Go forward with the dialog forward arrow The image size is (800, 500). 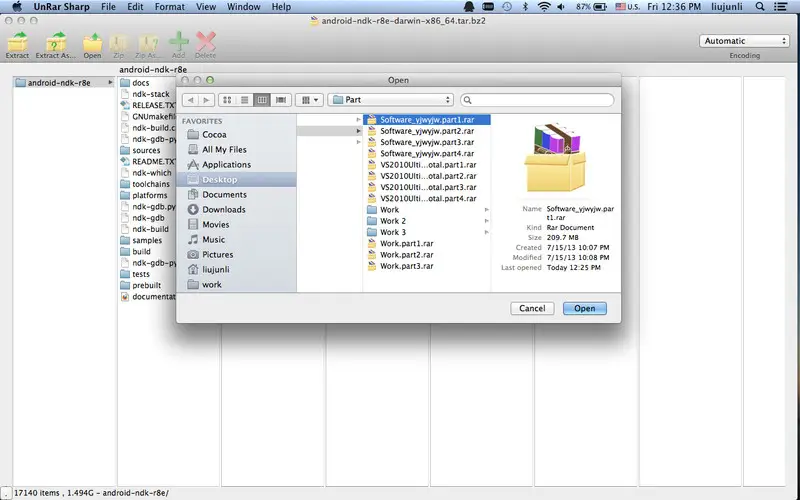click(206, 100)
